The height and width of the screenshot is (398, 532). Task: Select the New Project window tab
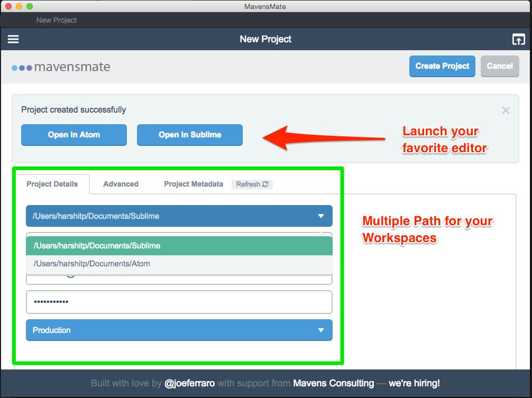click(x=57, y=20)
